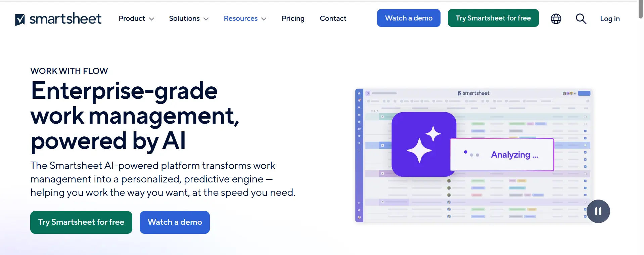644x255 pixels.
Task: Click the AI sparkle icon tile
Action: tap(424, 144)
